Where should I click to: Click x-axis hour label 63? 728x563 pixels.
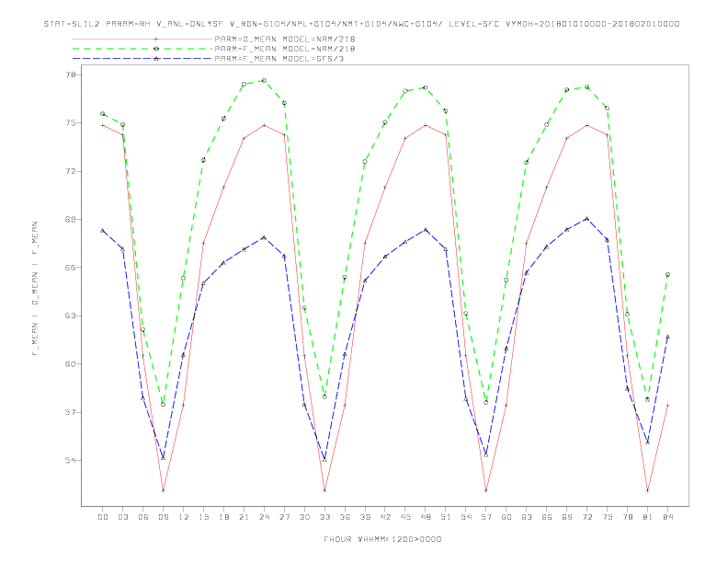point(527,517)
